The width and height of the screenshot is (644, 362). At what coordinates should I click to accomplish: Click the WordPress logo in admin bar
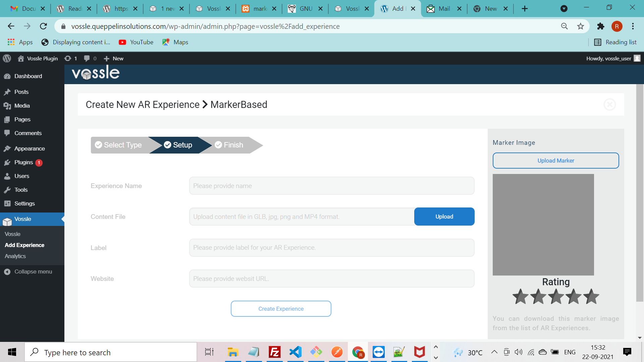(7, 58)
